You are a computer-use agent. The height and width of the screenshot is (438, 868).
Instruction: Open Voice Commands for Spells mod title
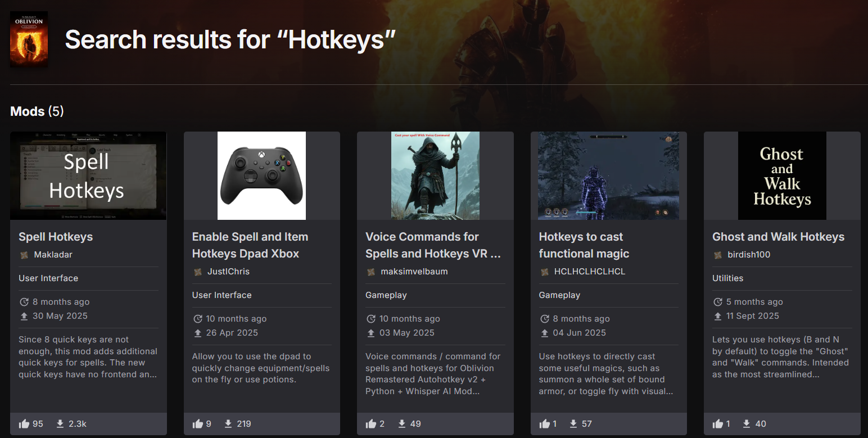[x=432, y=245]
